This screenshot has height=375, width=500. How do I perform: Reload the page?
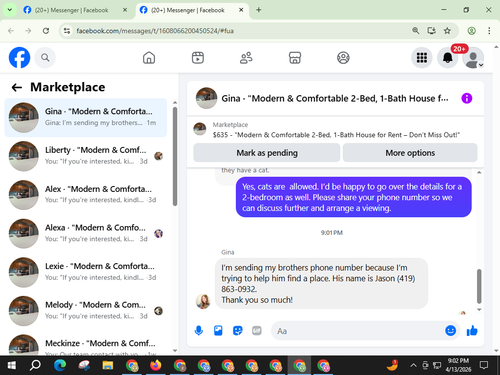46,31
